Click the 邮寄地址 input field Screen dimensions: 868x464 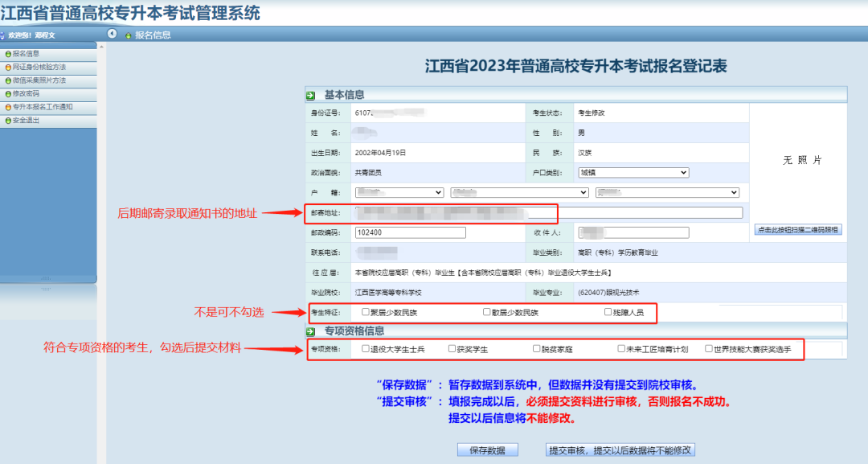coord(549,212)
